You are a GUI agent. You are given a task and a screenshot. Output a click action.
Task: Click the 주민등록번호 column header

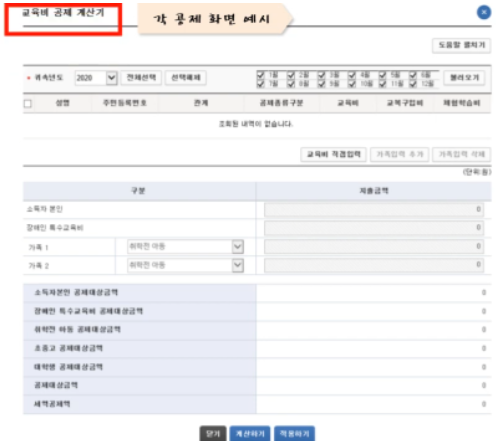click(x=125, y=103)
